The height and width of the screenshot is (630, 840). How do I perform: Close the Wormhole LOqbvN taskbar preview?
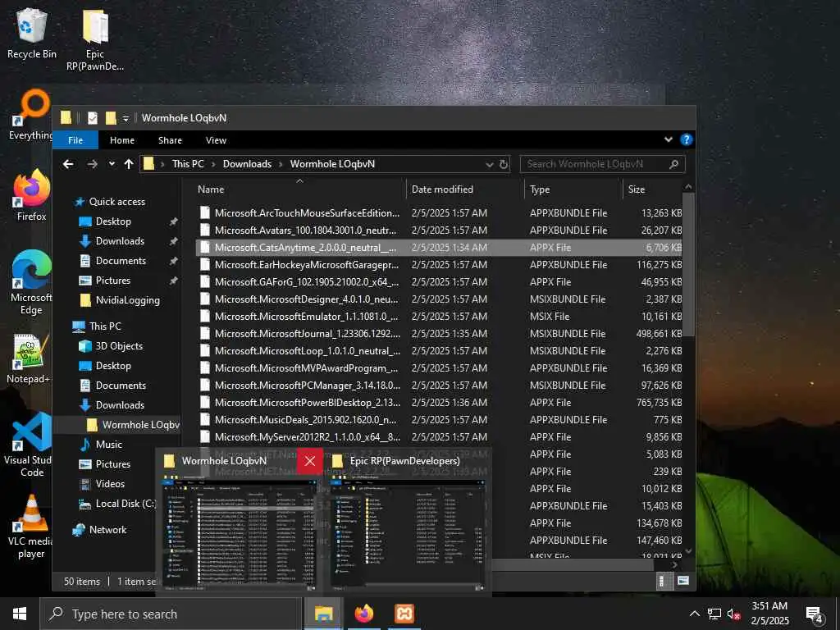point(309,461)
